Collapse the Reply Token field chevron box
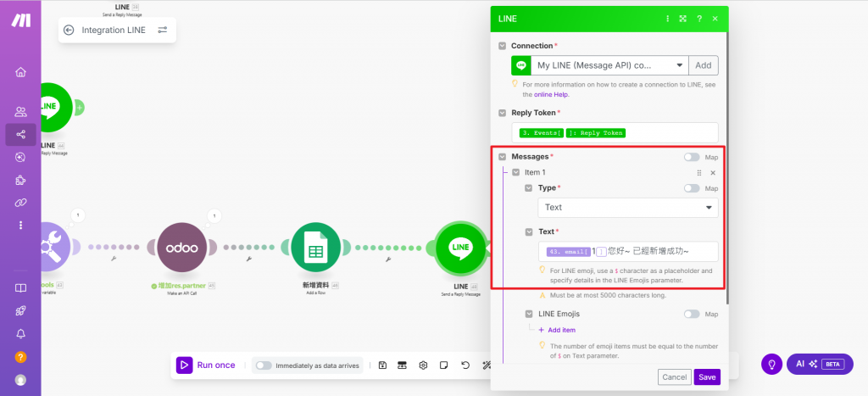 click(x=502, y=113)
